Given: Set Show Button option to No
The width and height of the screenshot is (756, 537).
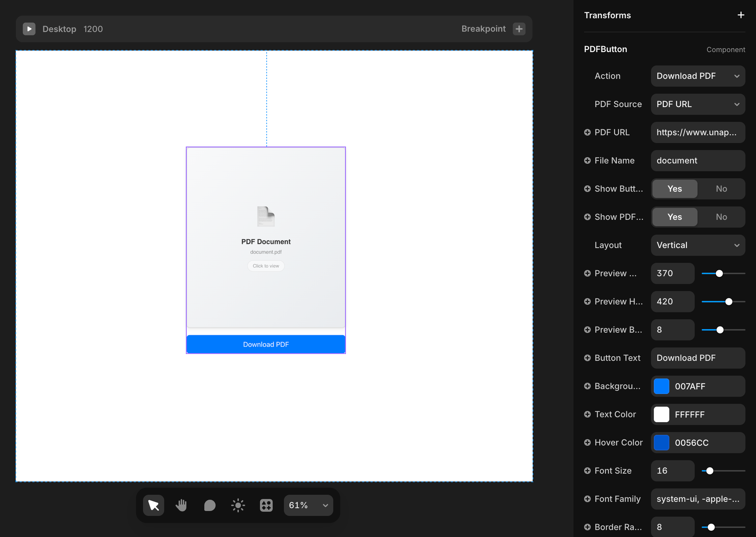Looking at the screenshot, I should [x=721, y=189].
